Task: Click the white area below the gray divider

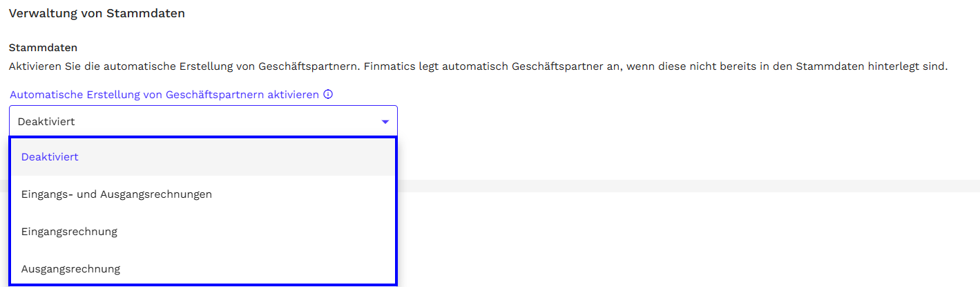Action: pyautogui.click(x=687, y=239)
